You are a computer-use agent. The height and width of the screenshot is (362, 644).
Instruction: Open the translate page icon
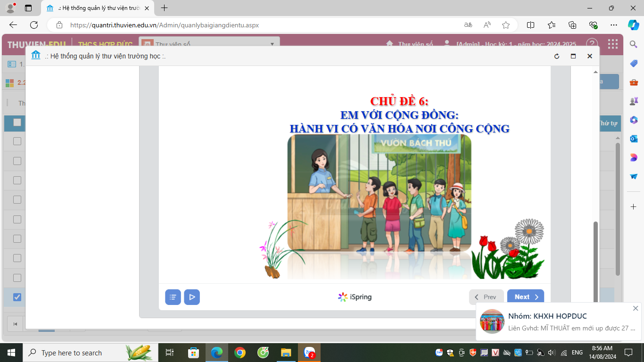(x=468, y=25)
